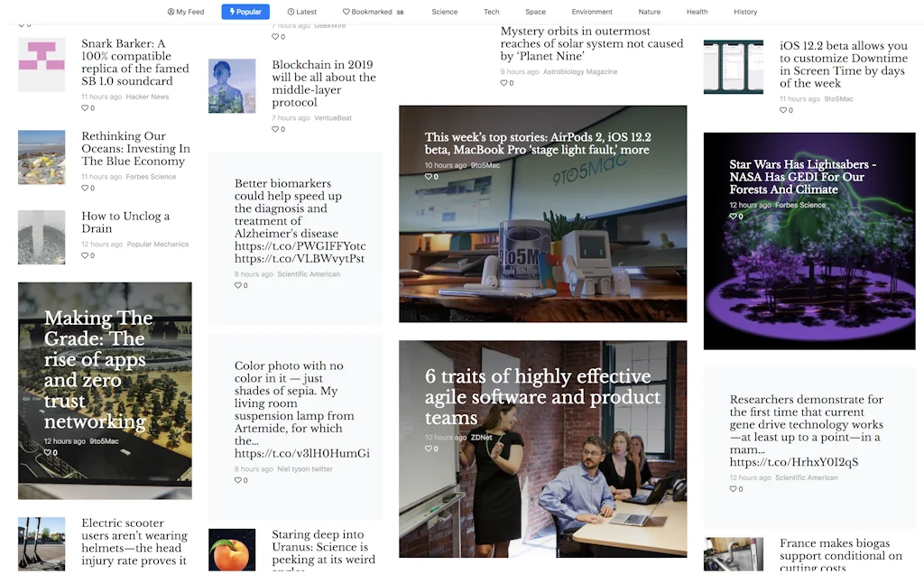Viewport: 924px width, 583px height.
Task: Open Mystery orbits Planet Nine headline
Action: (592, 43)
